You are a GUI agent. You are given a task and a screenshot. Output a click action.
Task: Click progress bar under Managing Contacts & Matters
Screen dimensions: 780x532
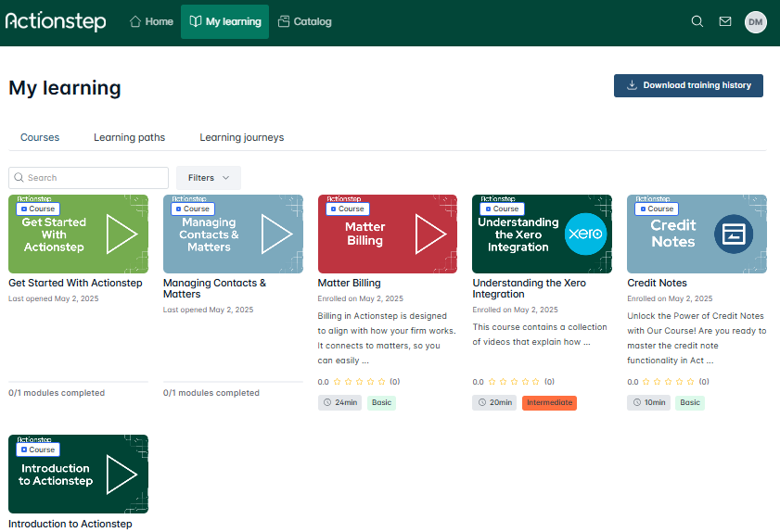pos(233,382)
